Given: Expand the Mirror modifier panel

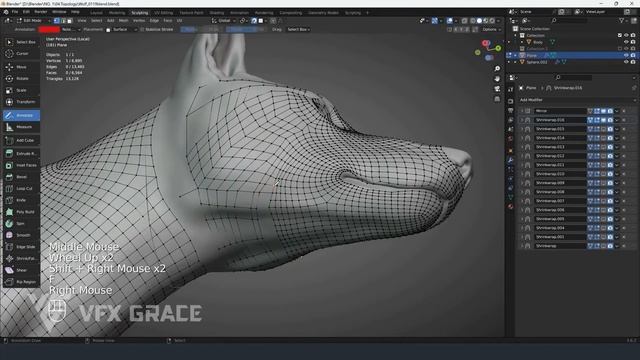Looking at the screenshot, I should click(x=522, y=111).
